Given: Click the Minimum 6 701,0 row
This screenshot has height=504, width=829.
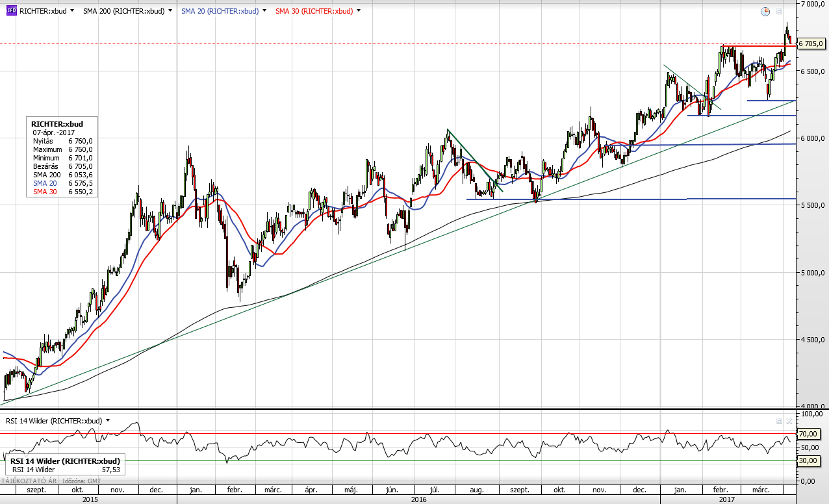Looking at the screenshot, I should [62, 158].
